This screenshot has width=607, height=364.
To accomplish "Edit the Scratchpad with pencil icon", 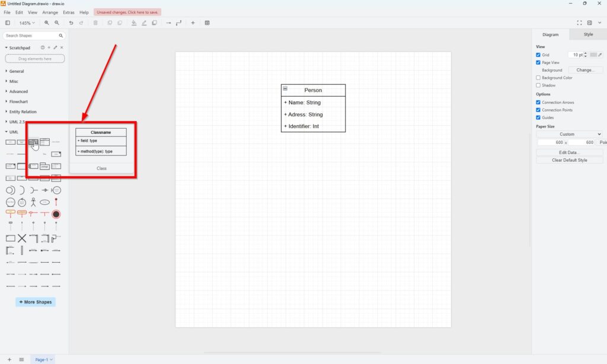I will point(55,47).
